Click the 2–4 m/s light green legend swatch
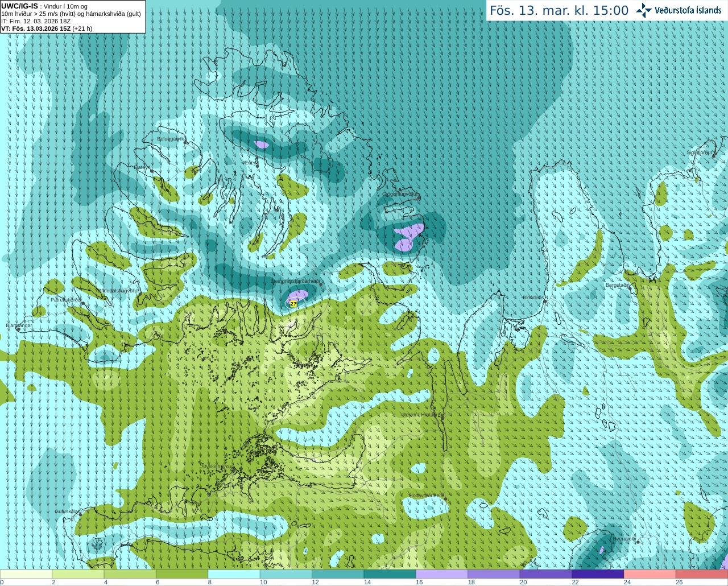Screen dimensions: 728x586 (78, 574)
